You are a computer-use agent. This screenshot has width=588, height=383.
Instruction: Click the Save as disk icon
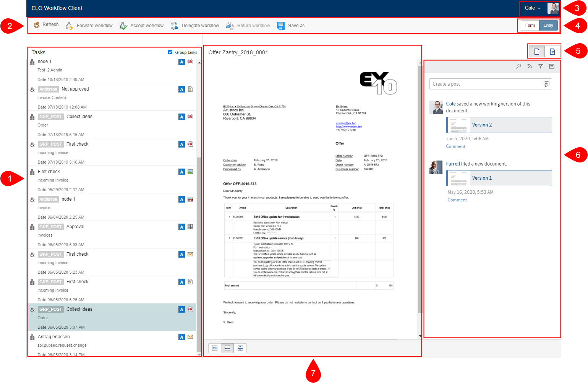coord(281,26)
